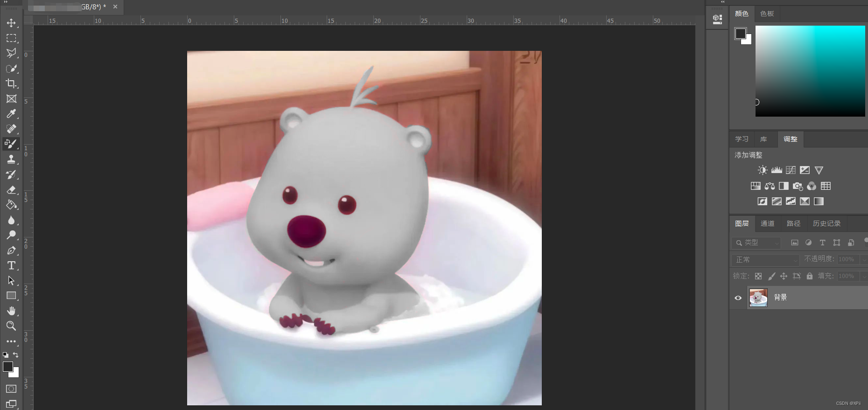The width and height of the screenshot is (868, 410).
Task: Toggle artboard auto-nesting lock
Action: [x=797, y=276]
